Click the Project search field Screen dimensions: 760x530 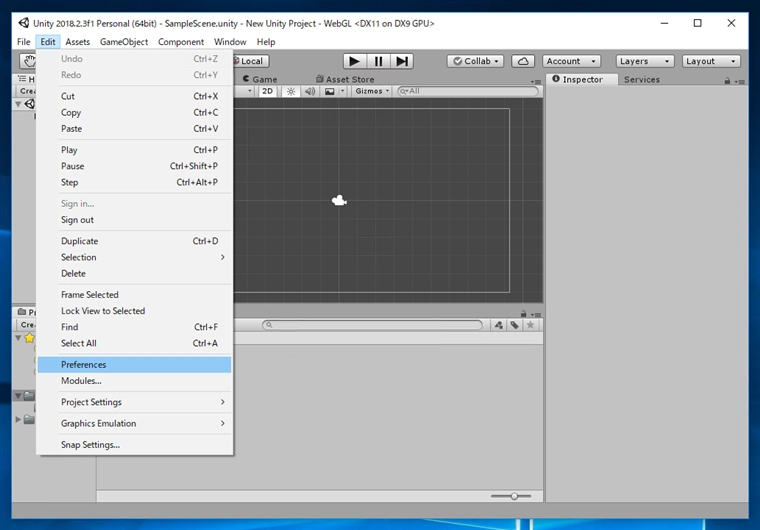(372, 325)
